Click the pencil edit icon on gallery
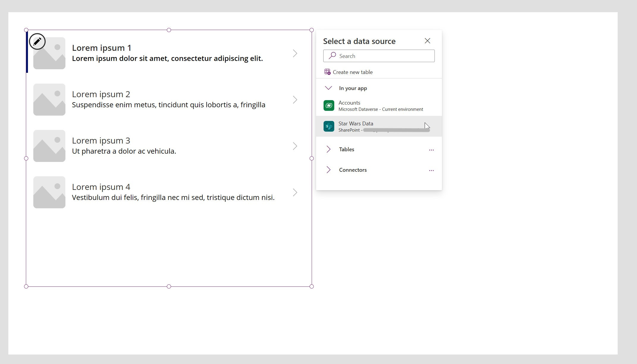 (x=37, y=41)
